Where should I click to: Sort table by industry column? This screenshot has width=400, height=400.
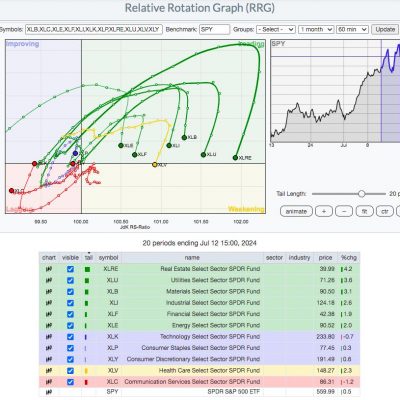pos(299,258)
